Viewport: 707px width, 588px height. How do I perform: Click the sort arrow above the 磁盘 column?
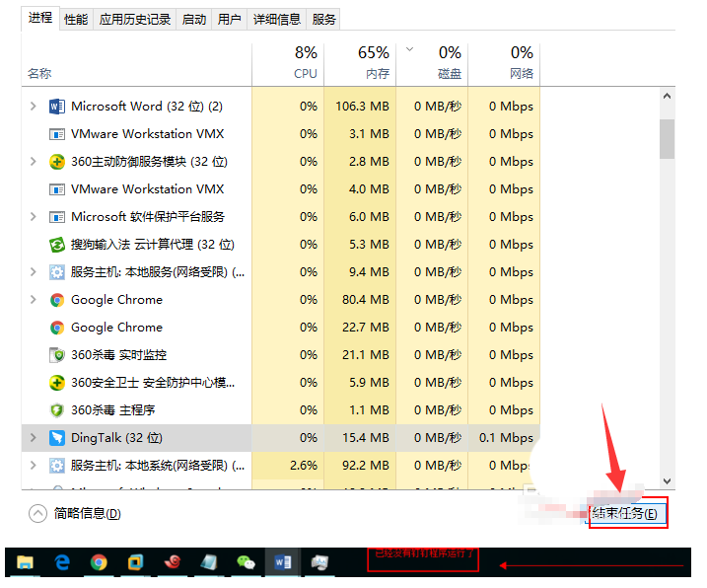click(410, 49)
